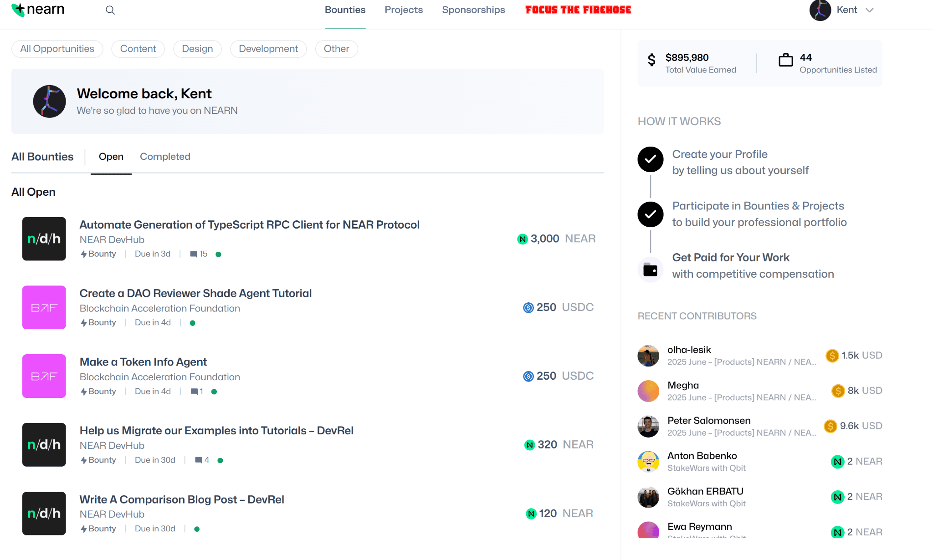Click Get Paid for Your Work text
Image resolution: width=933 pixels, height=560 pixels.
[731, 258]
